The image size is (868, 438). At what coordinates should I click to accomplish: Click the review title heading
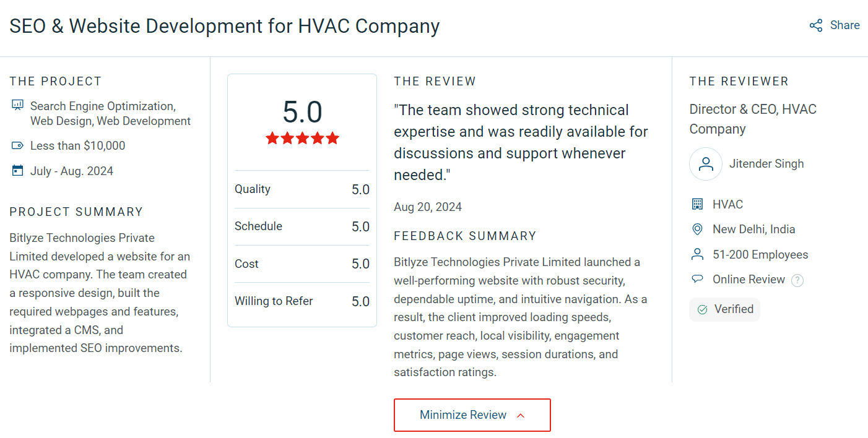point(224,27)
